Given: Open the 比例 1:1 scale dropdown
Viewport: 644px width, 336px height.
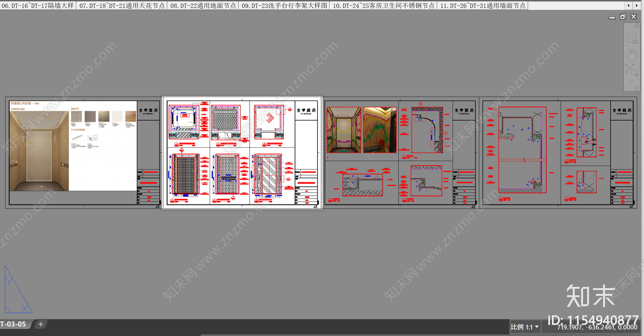Looking at the screenshot, I should click(525, 327).
